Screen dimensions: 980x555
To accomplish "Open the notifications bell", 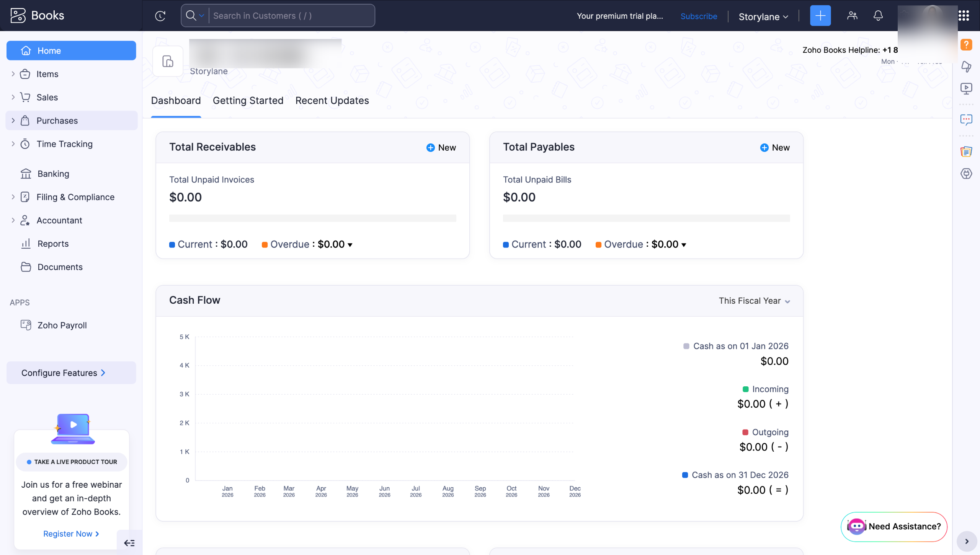I will pos(878,16).
